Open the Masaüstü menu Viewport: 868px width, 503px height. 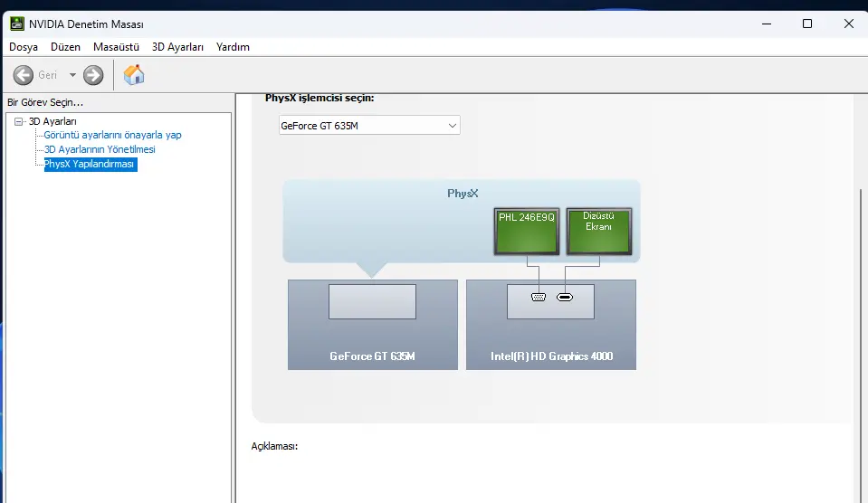pyautogui.click(x=116, y=47)
